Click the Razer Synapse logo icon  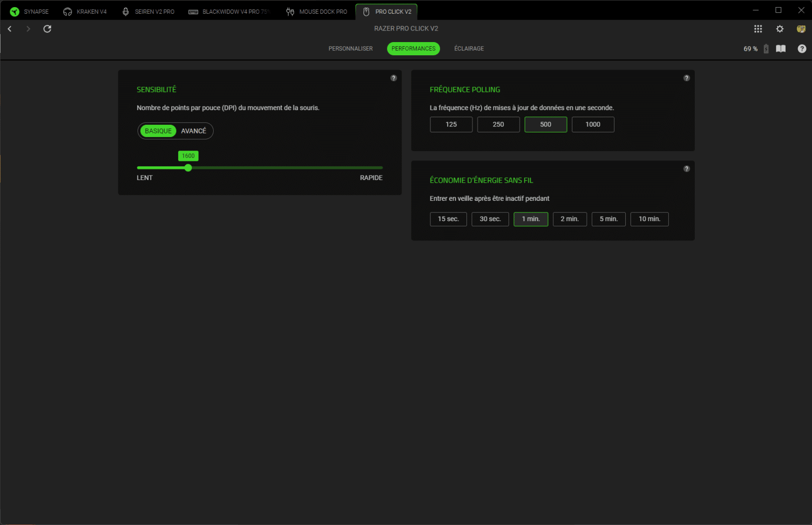click(x=15, y=12)
